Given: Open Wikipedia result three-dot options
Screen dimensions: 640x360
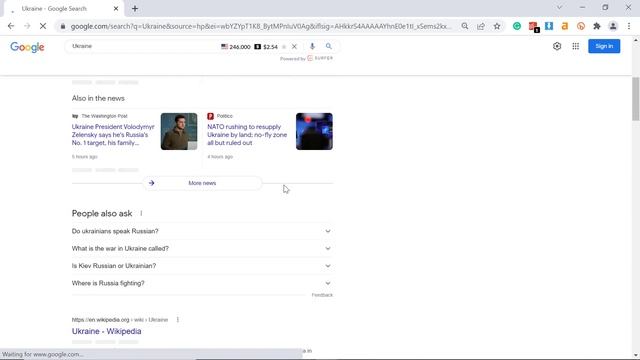Looking at the screenshot, I should 178,320.
